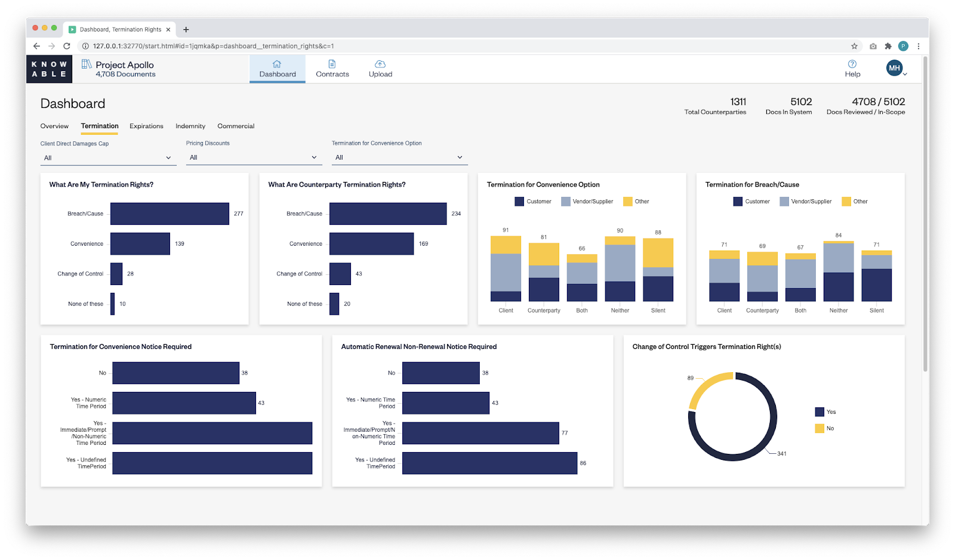
Task: Bookmark this page with star icon
Action: click(x=854, y=46)
